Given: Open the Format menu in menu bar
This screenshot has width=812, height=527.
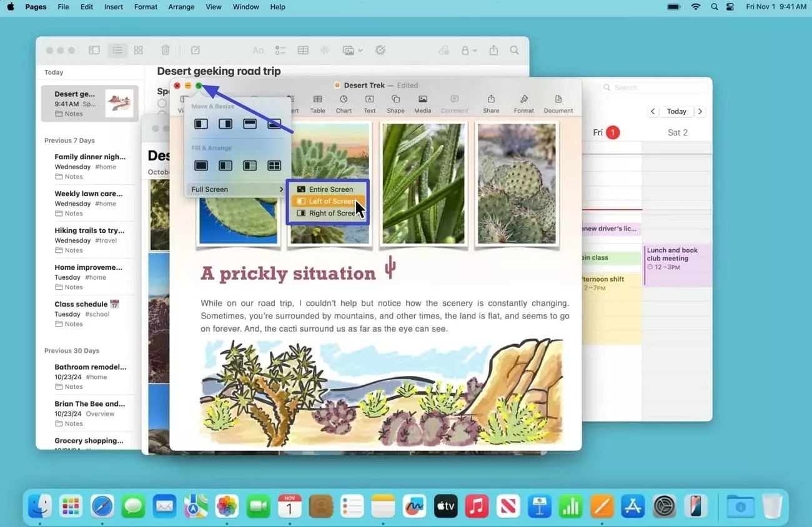Looking at the screenshot, I should click(x=146, y=7).
